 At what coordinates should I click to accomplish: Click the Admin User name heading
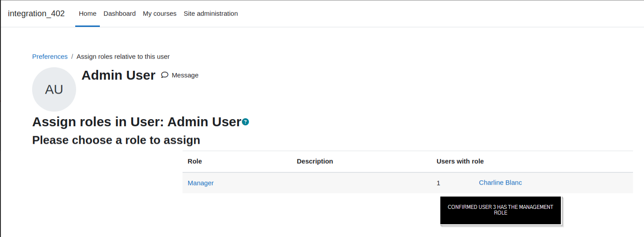click(x=118, y=75)
